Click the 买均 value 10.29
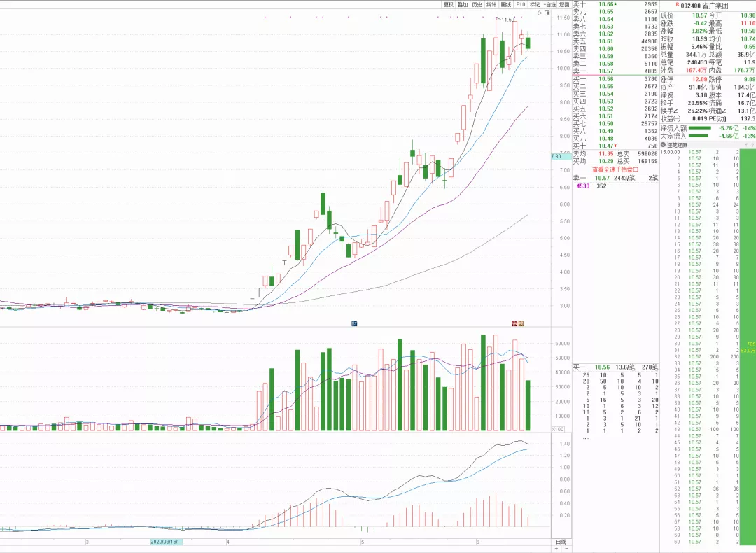Viewport: 756px width, 553px height. [606, 161]
